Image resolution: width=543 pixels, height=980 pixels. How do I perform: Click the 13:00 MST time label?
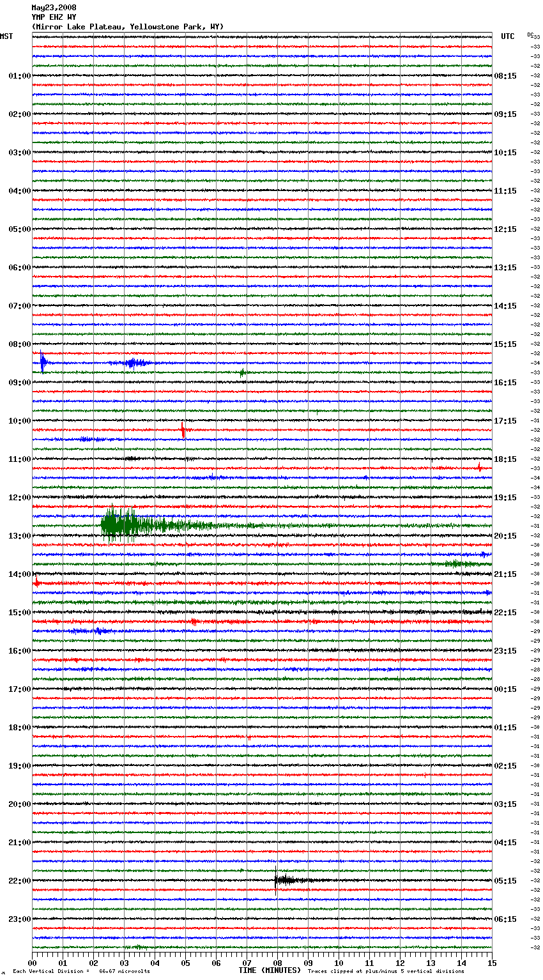point(19,536)
